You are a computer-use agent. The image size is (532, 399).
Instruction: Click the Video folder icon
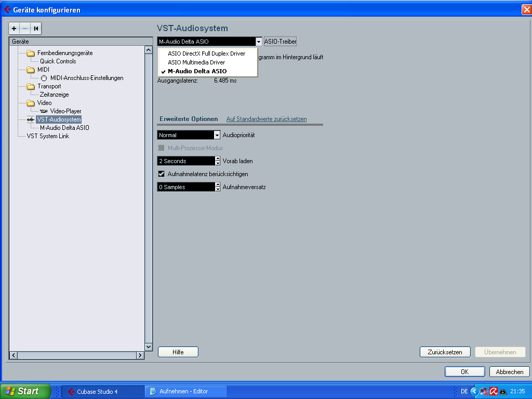[x=31, y=103]
